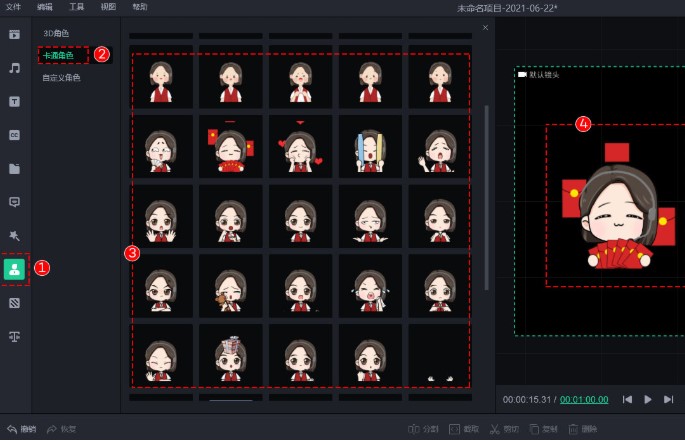685x441 pixels.
Task: Open the CC subtitles panel
Action: point(15,134)
